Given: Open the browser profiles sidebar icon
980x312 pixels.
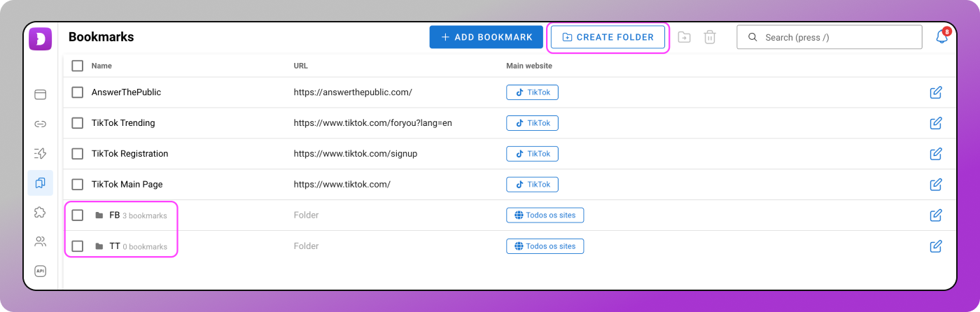Looking at the screenshot, I should pyautogui.click(x=41, y=94).
